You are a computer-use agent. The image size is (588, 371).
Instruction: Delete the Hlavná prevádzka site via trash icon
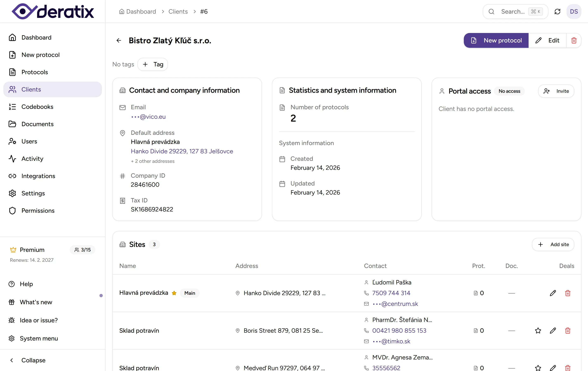(568, 293)
